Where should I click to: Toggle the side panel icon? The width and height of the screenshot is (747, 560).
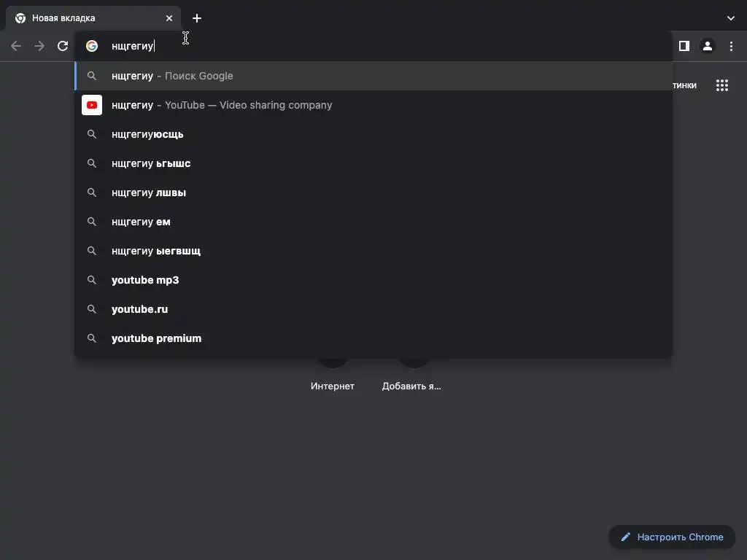point(684,46)
